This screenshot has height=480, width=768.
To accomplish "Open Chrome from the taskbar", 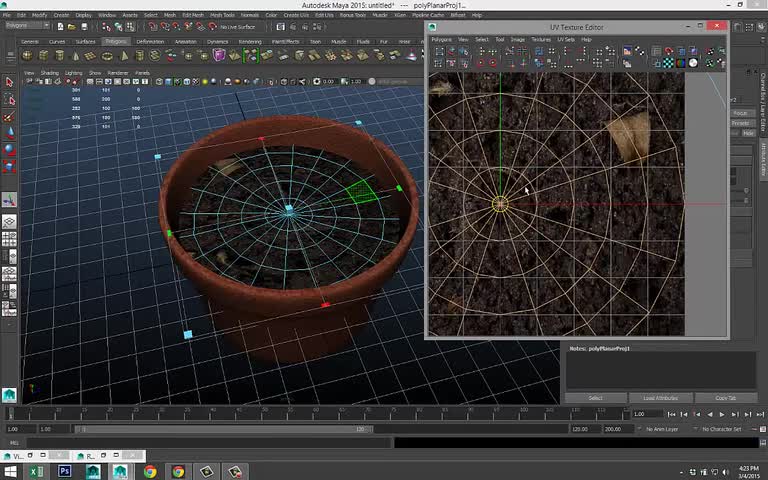I will click(x=150, y=471).
